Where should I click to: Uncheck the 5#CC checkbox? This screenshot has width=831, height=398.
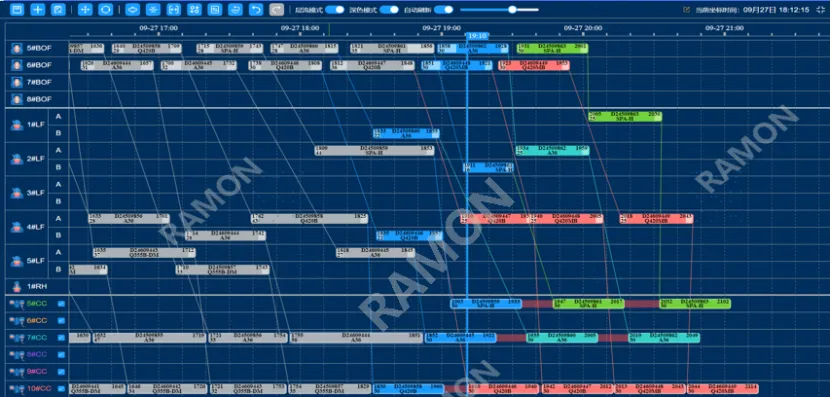pos(61,304)
